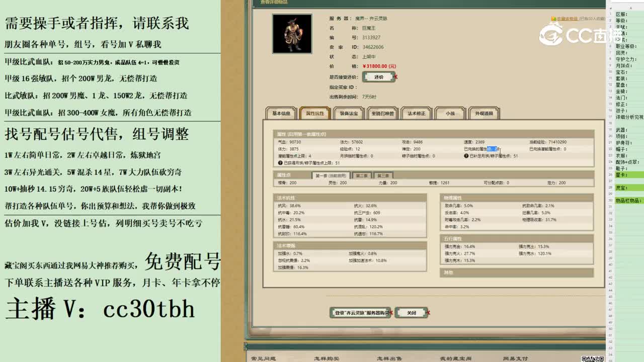Switch to the 第三套 attribute point set
The height and width of the screenshot is (362, 644).
(x=383, y=175)
